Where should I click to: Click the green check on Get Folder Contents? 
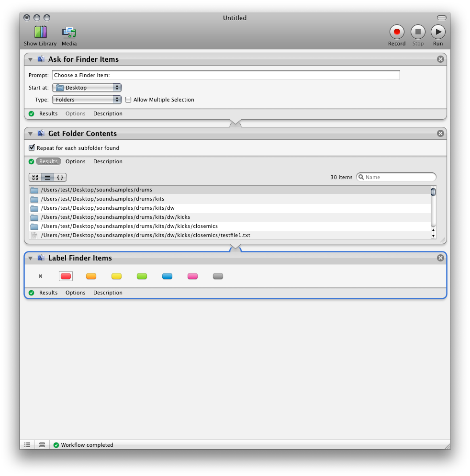click(x=31, y=162)
